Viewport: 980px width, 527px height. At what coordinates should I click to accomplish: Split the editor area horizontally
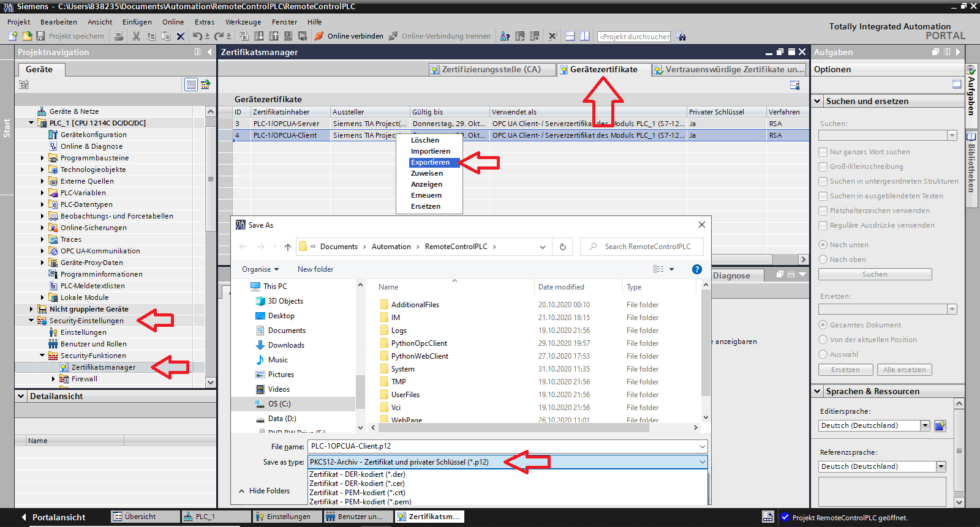(570, 36)
